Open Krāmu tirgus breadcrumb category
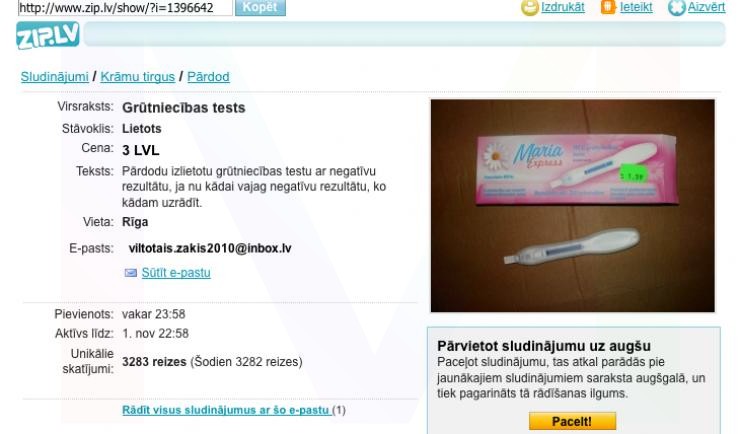 pyautogui.click(x=137, y=76)
